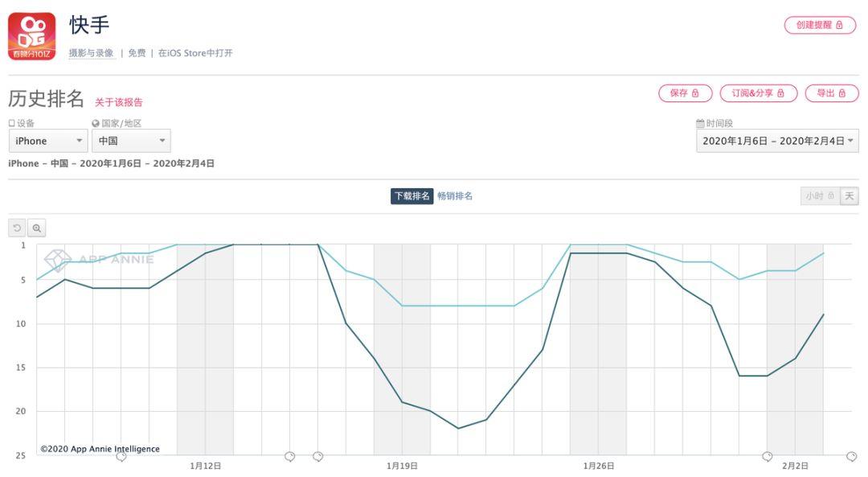Click the iPhone – 中国 – 2020年1月6日 summary line
The image size is (868, 477).
coord(111,163)
